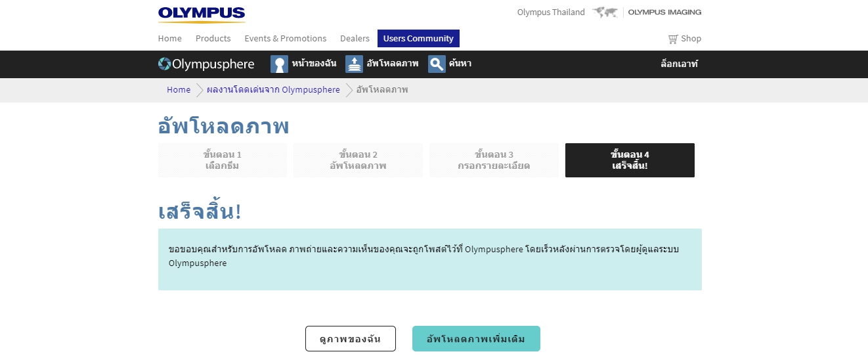Open the Products menu
Viewport: 868px width, 358px height.
click(213, 38)
